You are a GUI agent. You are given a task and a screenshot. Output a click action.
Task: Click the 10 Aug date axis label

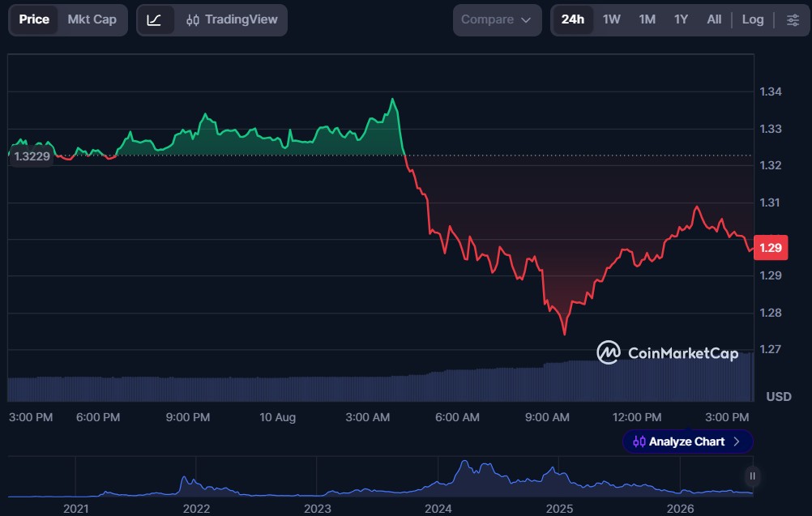click(x=278, y=417)
